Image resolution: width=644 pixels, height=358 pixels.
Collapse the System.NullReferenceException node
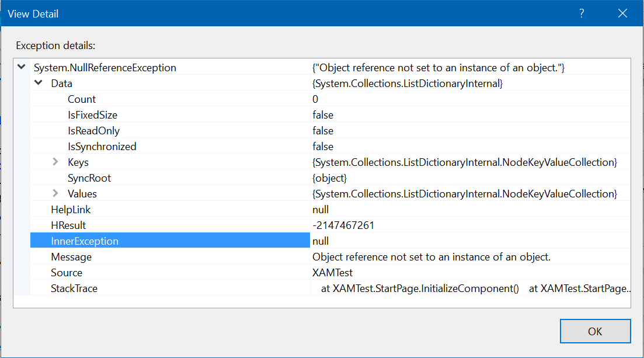click(x=21, y=67)
